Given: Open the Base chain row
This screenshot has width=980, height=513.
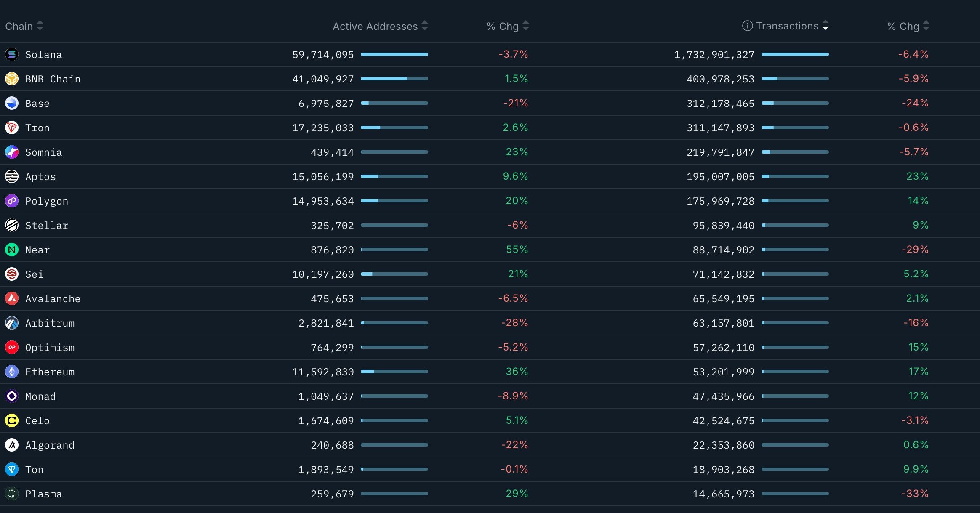Looking at the screenshot, I should click(37, 103).
